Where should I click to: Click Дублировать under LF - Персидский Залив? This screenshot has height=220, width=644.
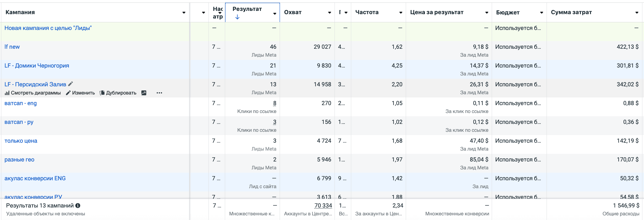118,93
